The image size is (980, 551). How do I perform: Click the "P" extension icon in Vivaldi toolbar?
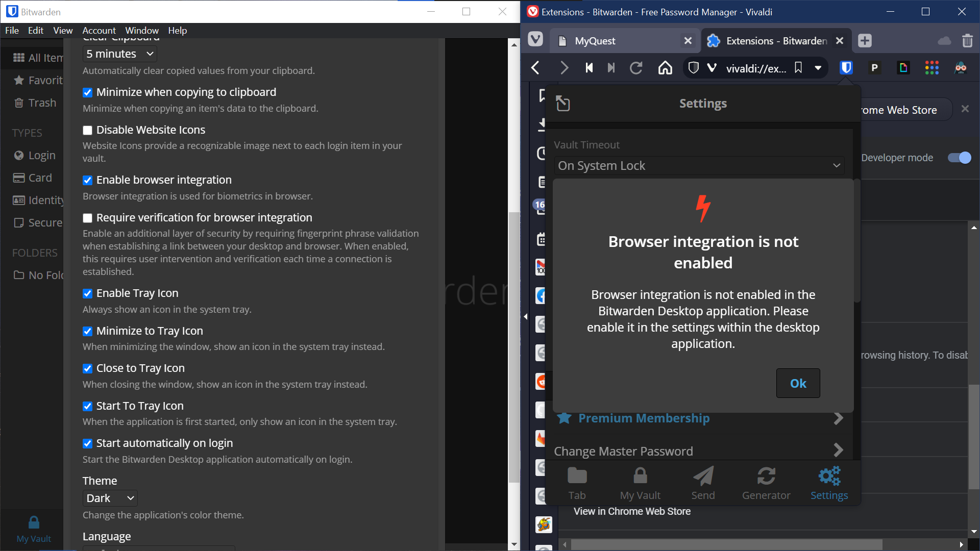point(874,67)
